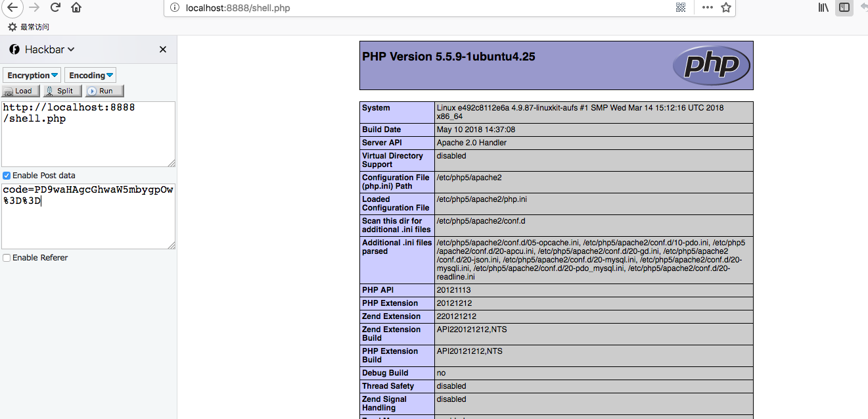The image size is (868, 419).
Task: Select the Virtual Directory Support label
Action: pos(392,160)
